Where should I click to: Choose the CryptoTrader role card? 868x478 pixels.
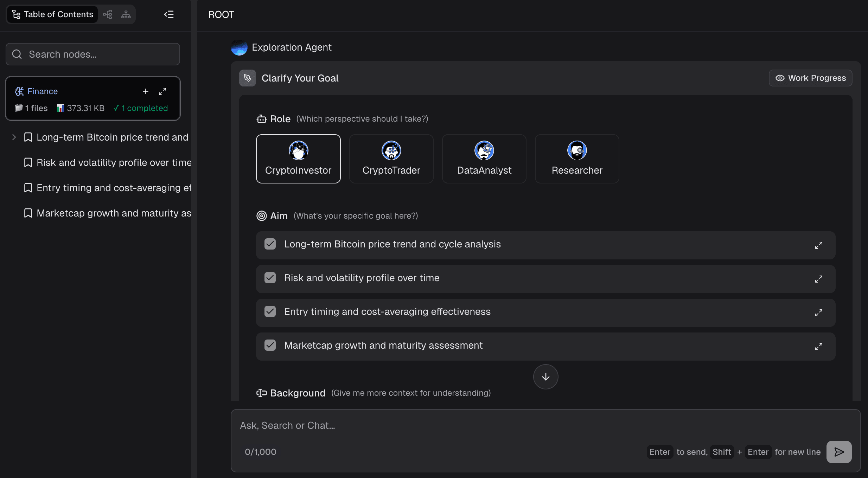(x=391, y=159)
